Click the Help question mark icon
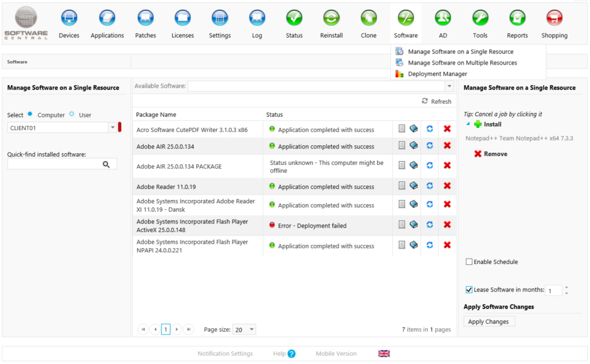Viewport: 590px width, 364px height. 292,354
